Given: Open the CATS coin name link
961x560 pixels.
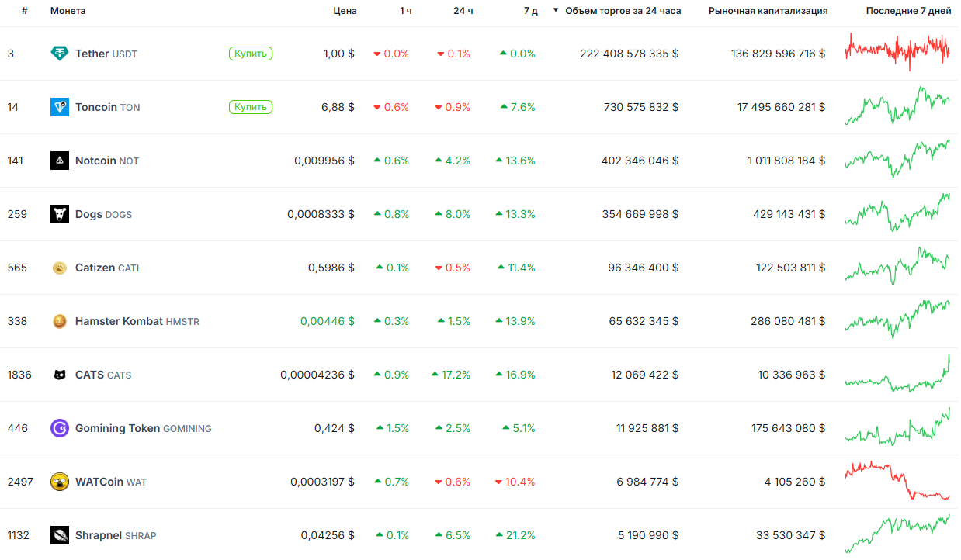Looking at the screenshot, I should pyautogui.click(x=103, y=375).
